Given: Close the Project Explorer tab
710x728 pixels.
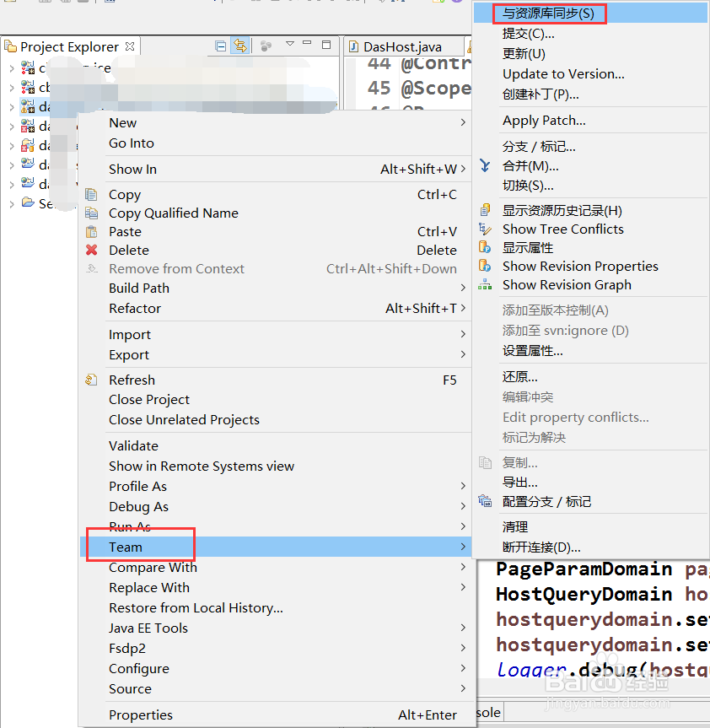Looking at the screenshot, I should (x=130, y=46).
